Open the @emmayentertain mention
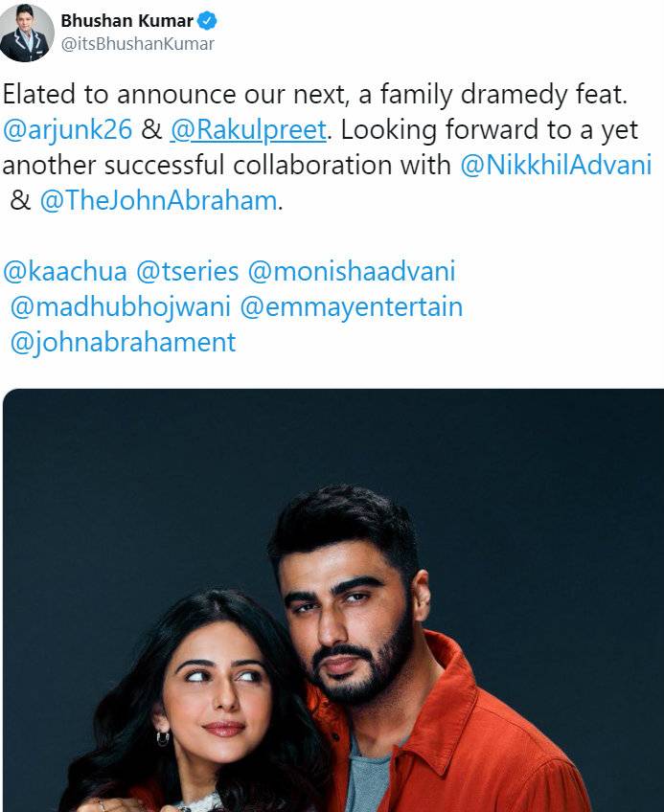 (351, 306)
